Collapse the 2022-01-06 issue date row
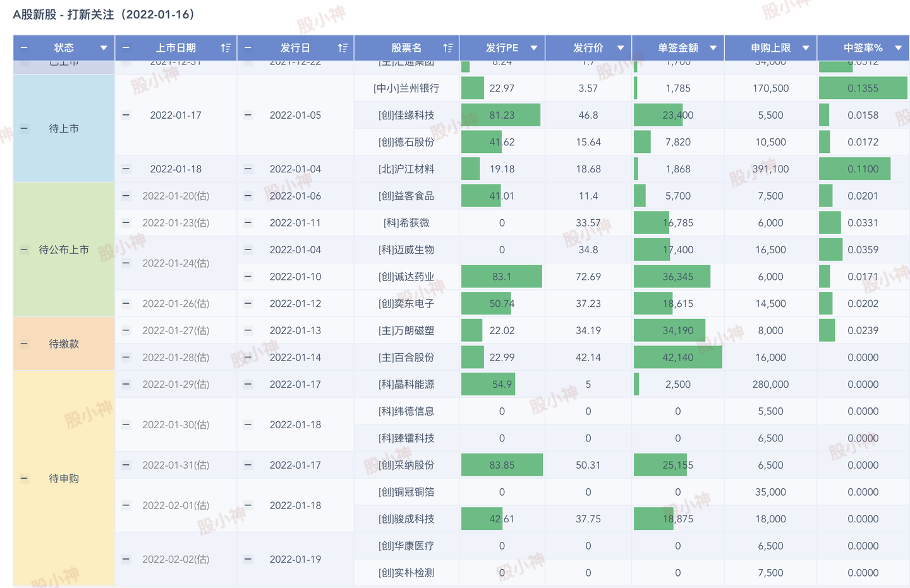 (x=248, y=196)
